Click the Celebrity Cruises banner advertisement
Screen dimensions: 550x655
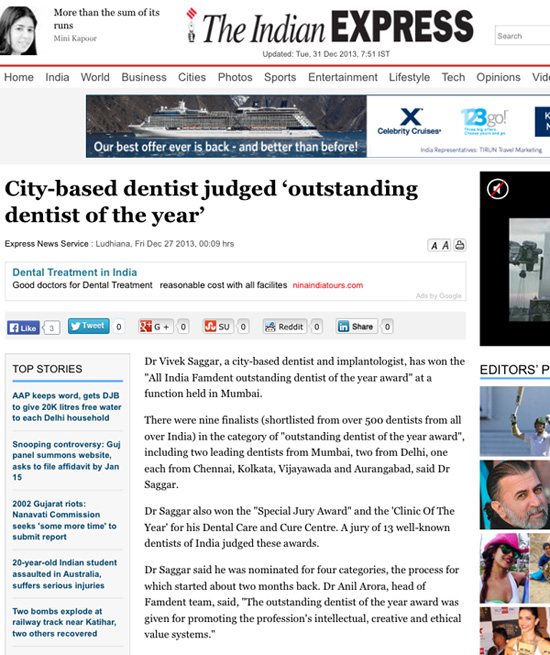(x=317, y=126)
